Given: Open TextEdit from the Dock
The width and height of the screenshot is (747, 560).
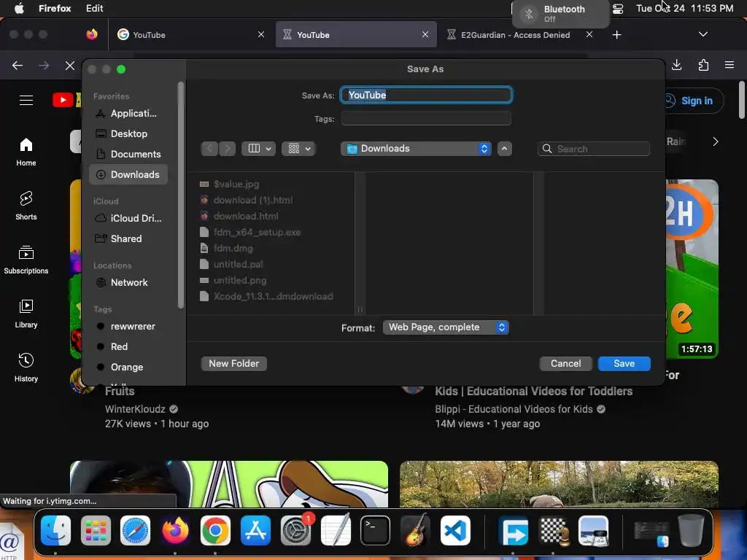Looking at the screenshot, I should pyautogui.click(x=336, y=530).
